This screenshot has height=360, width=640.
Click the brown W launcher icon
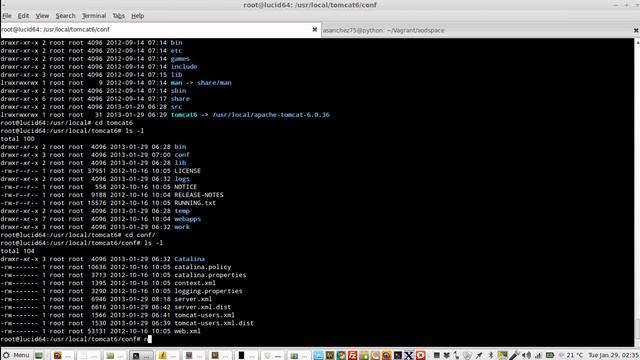(330, 356)
